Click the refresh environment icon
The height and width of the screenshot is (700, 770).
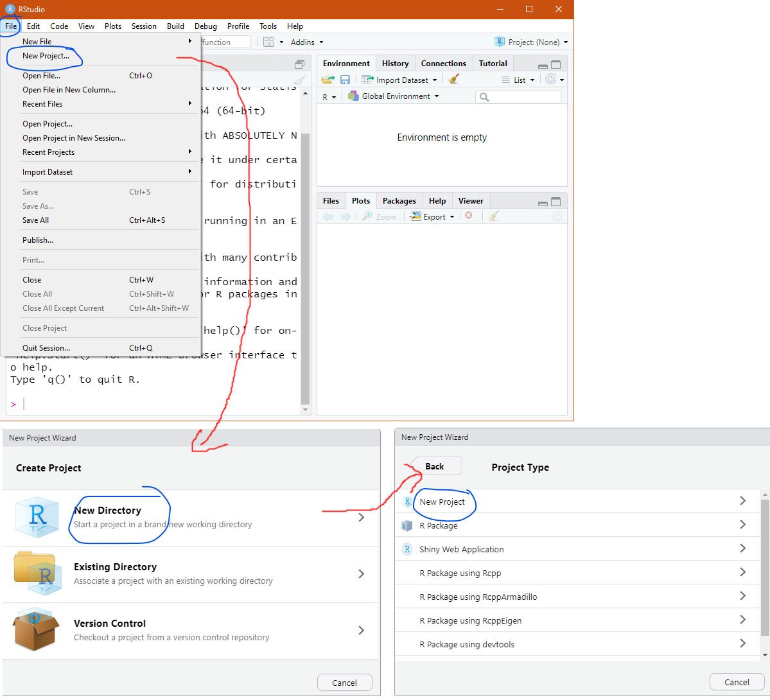[550, 80]
